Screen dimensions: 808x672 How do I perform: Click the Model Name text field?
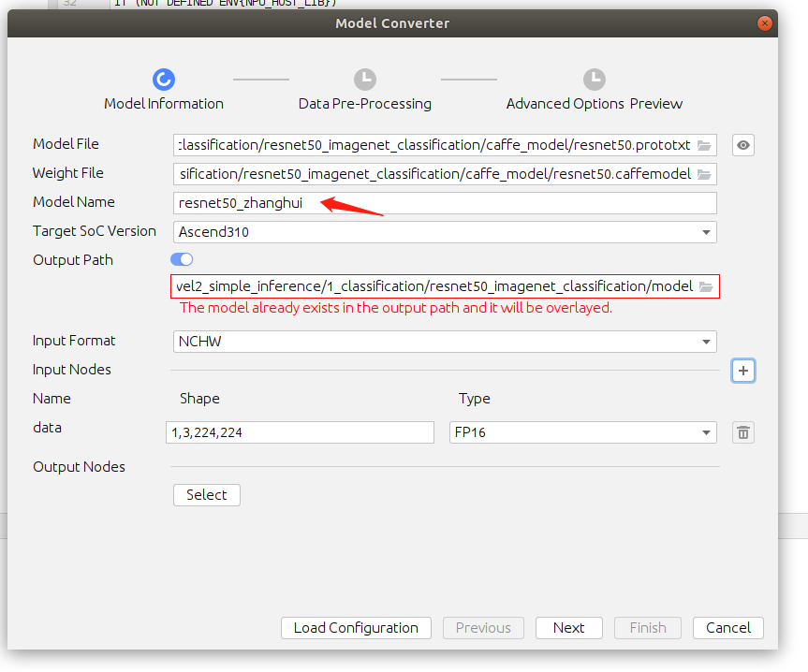(x=445, y=203)
